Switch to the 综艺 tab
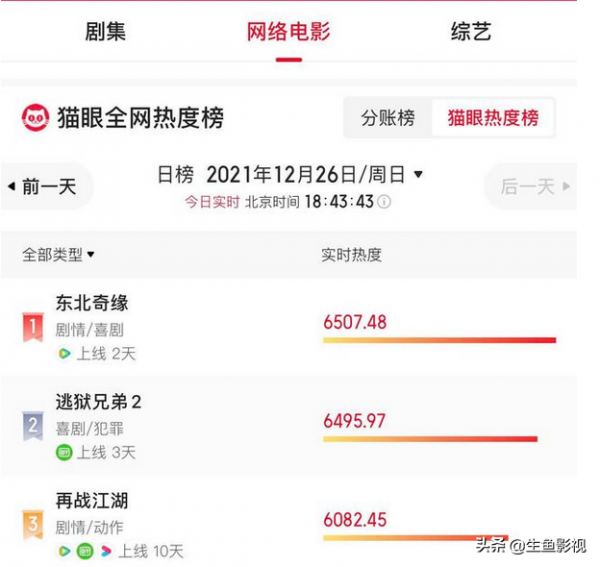Screen dimensions: 600x567 point(471,31)
